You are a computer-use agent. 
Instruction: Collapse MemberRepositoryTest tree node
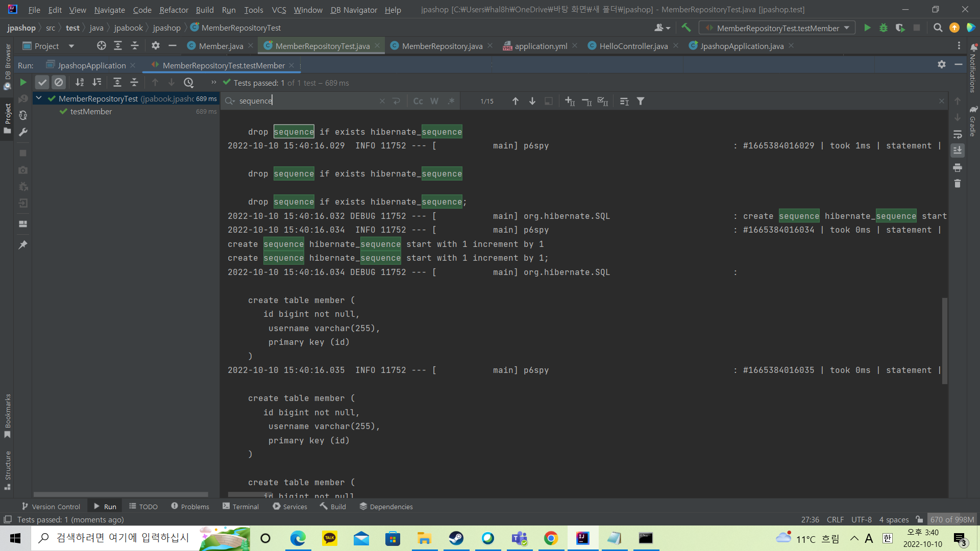pos(39,98)
